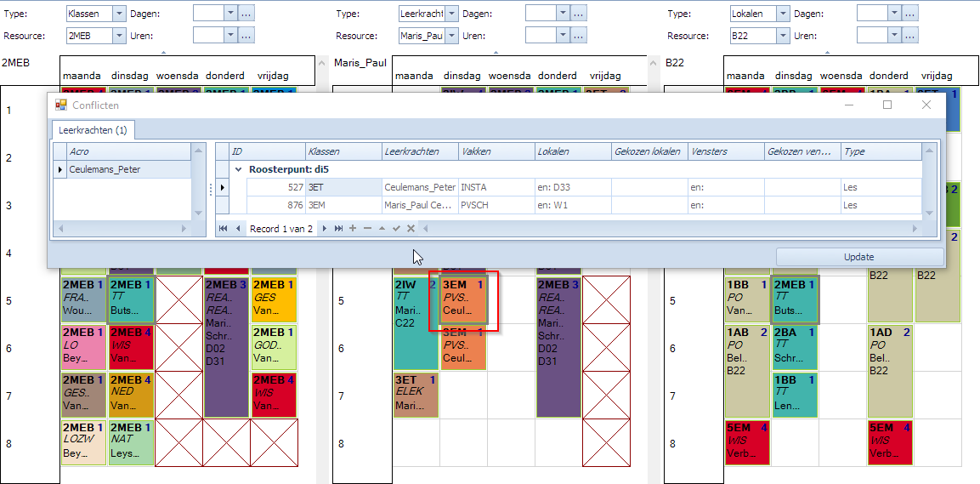
Task: Click vertical scrollbar of the Acro list
Action: point(199,181)
